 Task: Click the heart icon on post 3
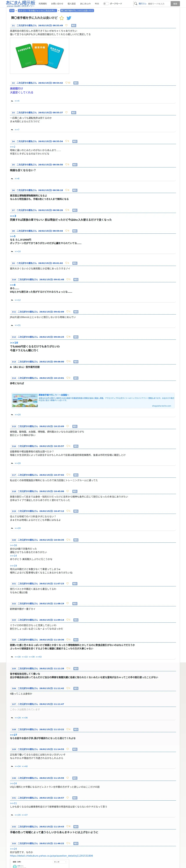[66, 113]
